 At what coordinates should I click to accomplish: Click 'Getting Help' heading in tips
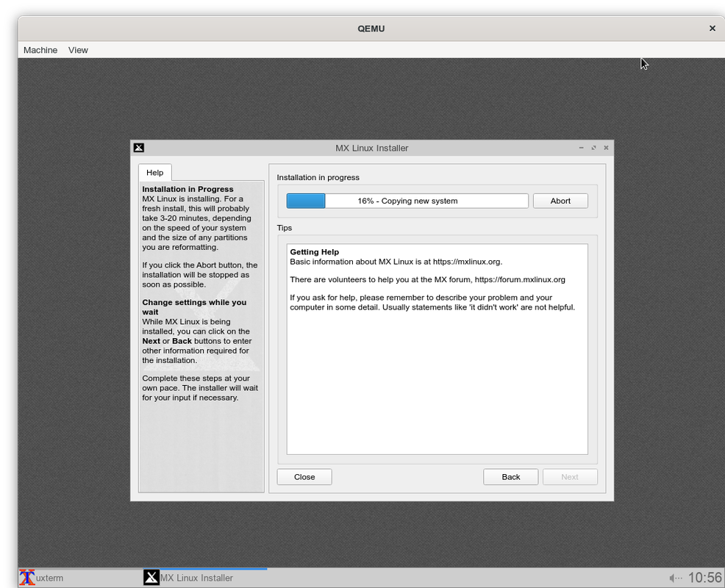[x=315, y=252]
